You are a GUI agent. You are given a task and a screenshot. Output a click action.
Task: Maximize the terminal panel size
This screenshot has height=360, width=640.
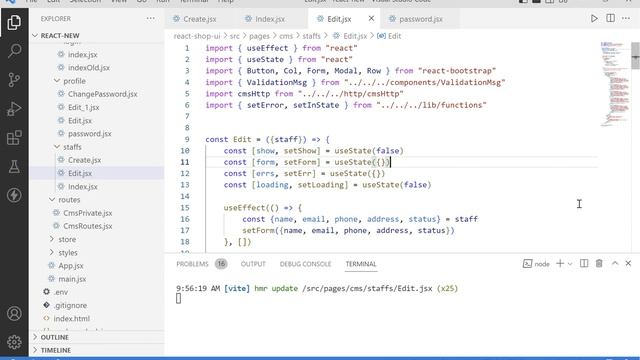point(615,264)
